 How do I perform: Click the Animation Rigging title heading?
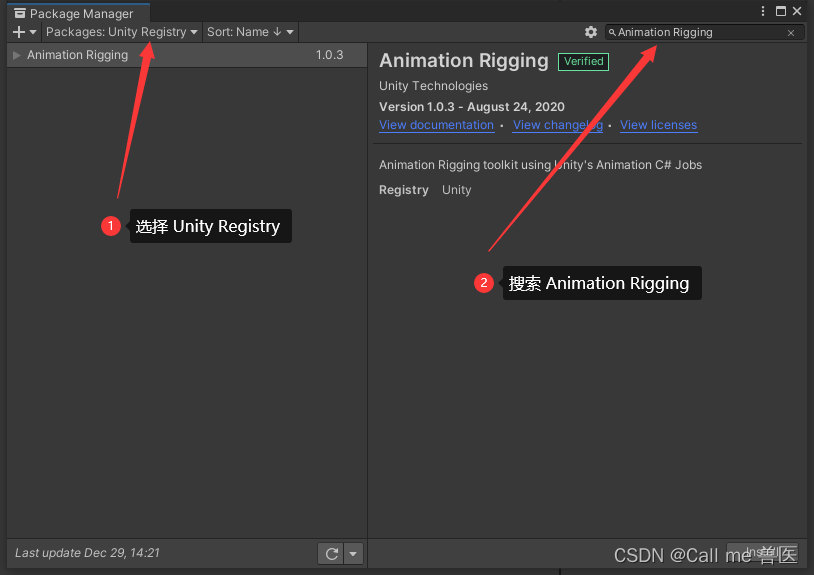point(464,61)
